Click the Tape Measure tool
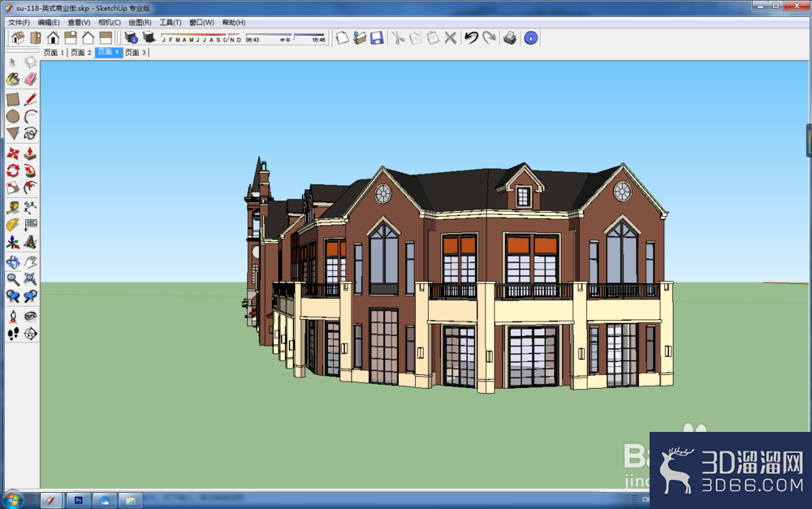Viewport: 812px width, 509px height. point(13,208)
